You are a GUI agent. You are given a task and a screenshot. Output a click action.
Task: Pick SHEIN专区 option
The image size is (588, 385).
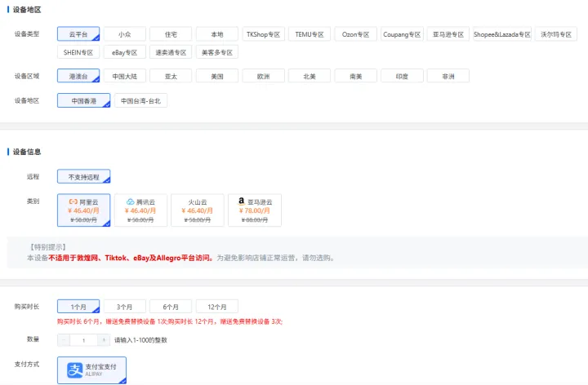[x=78, y=52]
